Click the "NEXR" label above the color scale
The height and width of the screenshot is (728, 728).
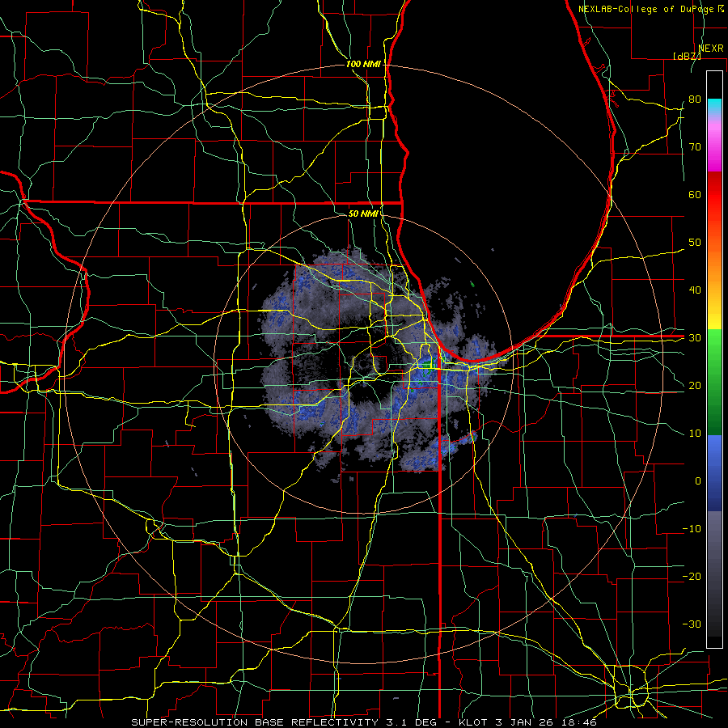711,49
